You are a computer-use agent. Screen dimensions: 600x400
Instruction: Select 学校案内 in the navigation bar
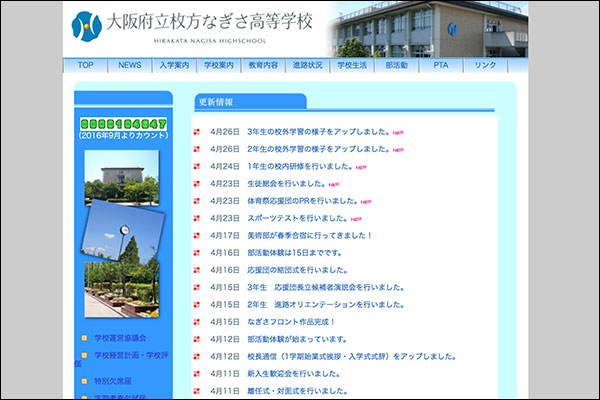[x=218, y=65]
